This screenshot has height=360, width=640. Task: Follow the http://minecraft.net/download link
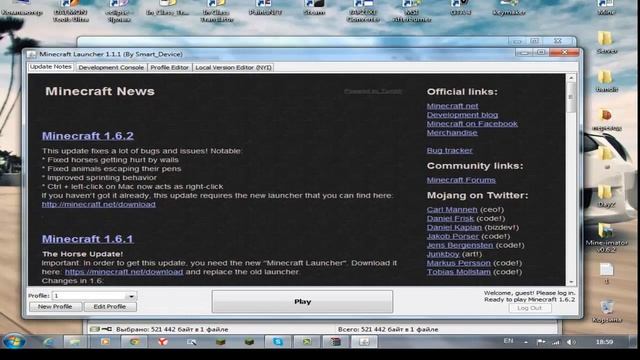click(x=98, y=204)
